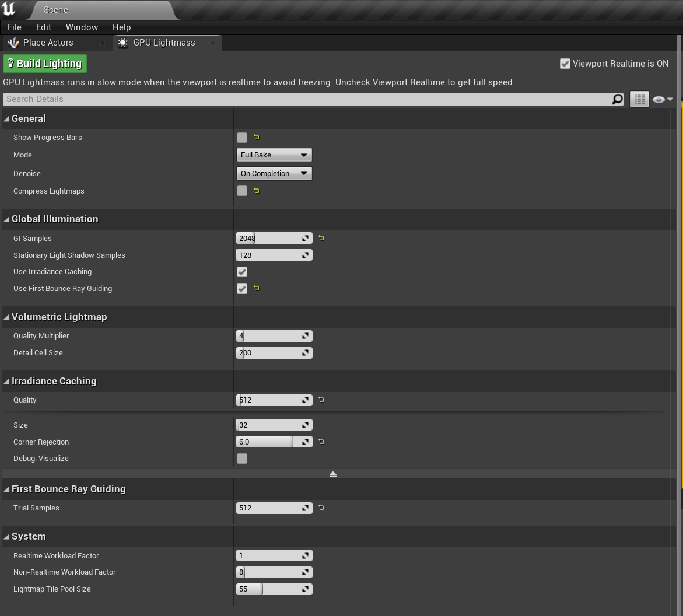Enable Compress Lightmaps checkbox
683x616 pixels.
pyautogui.click(x=241, y=191)
